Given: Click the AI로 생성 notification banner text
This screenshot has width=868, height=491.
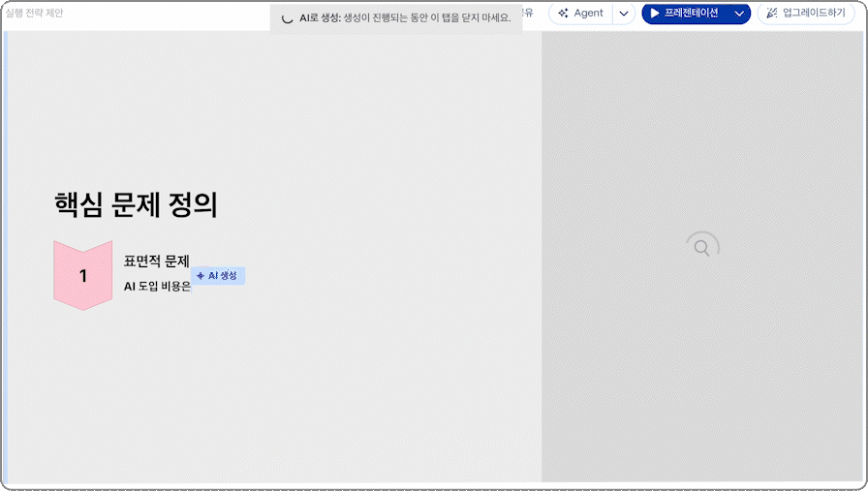Looking at the screenshot, I should 405,17.
